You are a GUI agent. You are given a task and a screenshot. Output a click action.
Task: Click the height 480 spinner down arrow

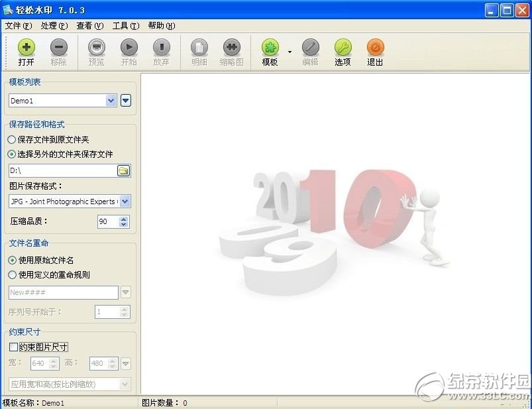tap(113, 366)
